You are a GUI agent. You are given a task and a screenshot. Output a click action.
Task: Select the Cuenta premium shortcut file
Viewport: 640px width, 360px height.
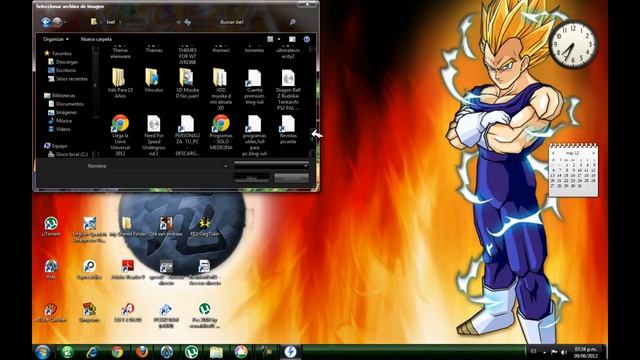click(x=254, y=86)
